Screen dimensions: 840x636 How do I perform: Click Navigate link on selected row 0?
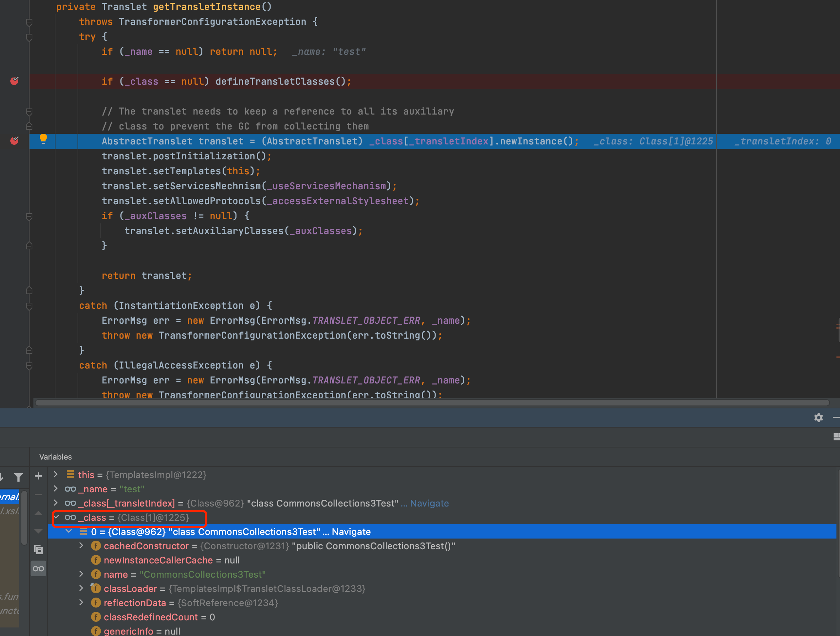[351, 532]
